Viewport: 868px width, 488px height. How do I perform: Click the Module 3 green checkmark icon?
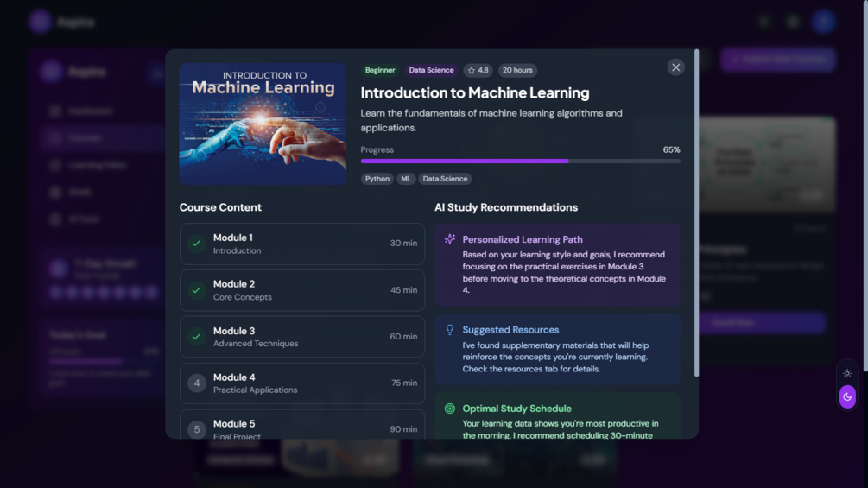click(x=197, y=336)
